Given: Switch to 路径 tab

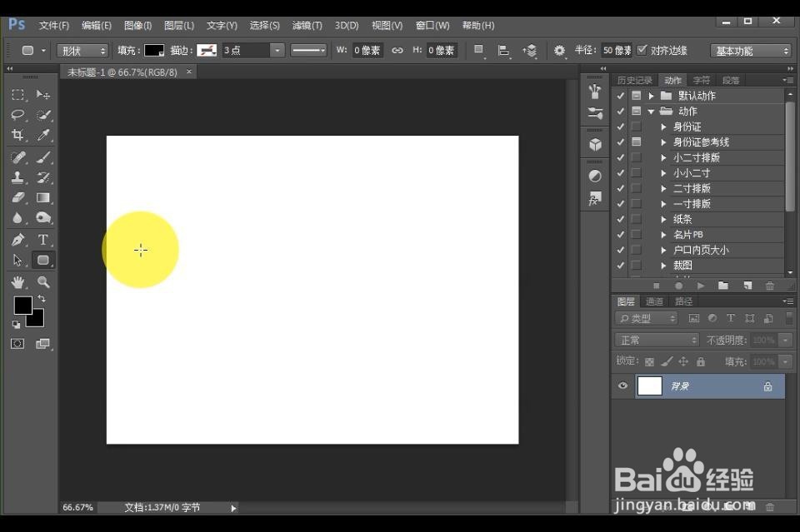Looking at the screenshot, I should [x=683, y=301].
